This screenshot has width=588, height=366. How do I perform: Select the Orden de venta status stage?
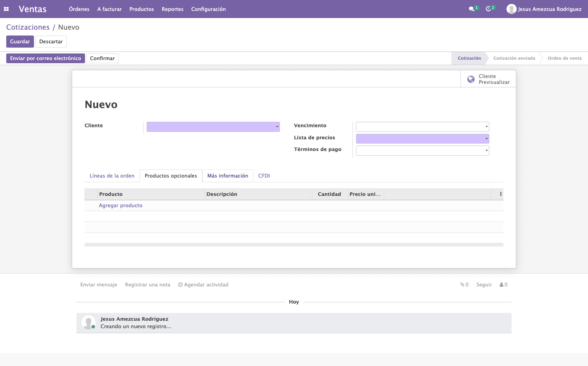click(565, 59)
